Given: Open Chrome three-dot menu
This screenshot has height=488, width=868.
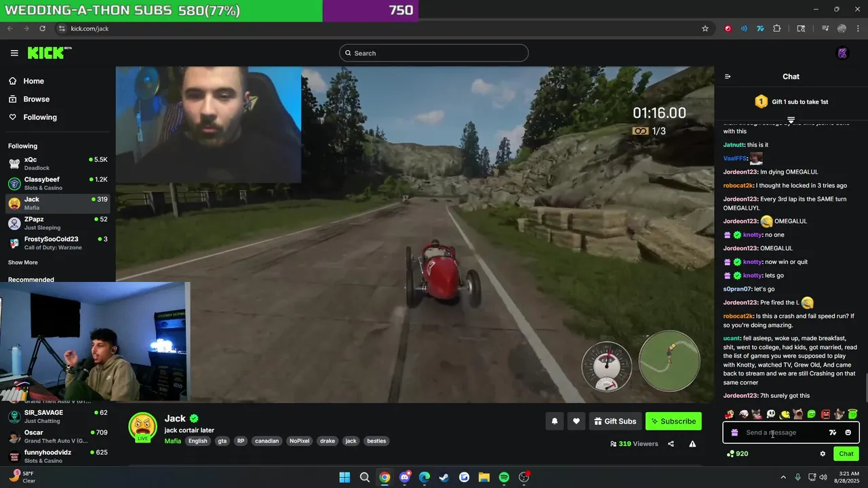Looking at the screenshot, I should [x=858, y=28].
